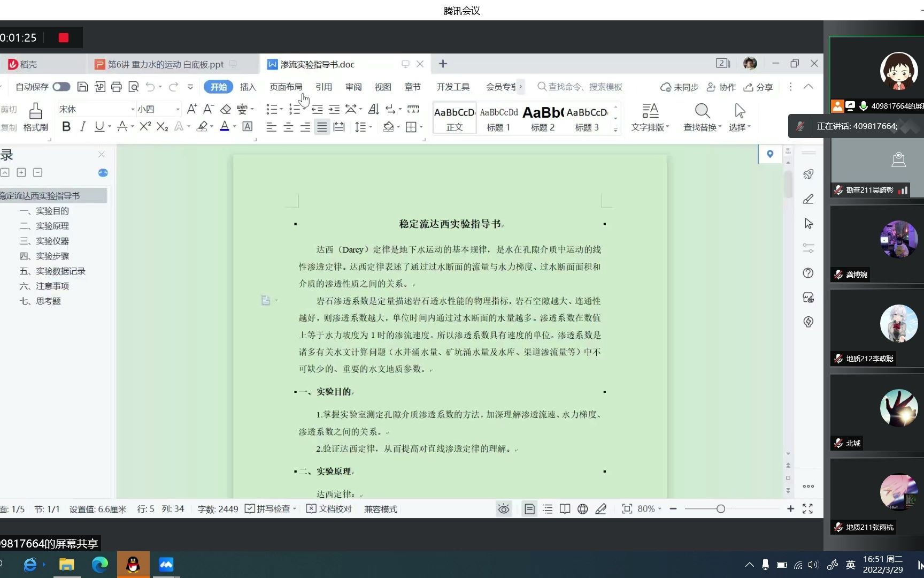Screen dimensions: 924x578
Task: Increase paragraph indent
Action: tap(334, 109)
